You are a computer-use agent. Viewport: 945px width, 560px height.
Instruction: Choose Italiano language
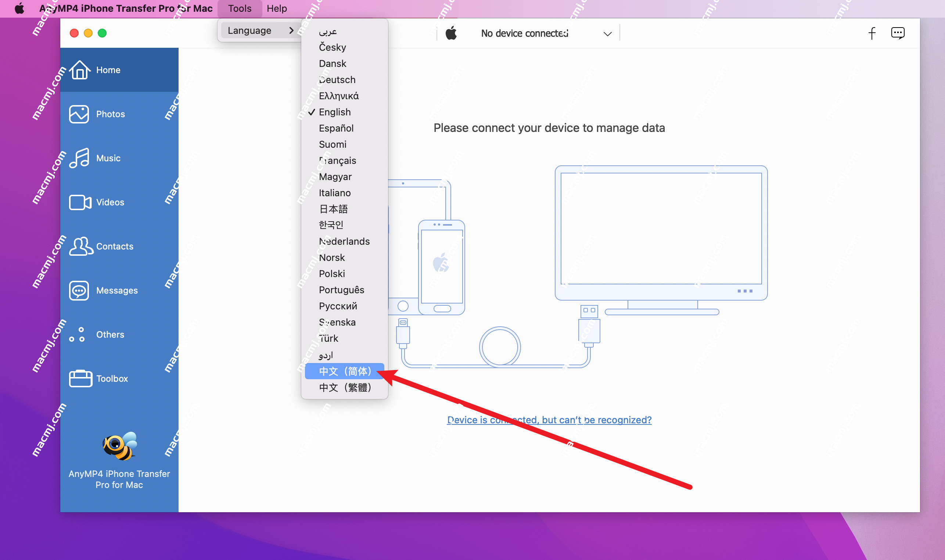(x=344, y=193)
